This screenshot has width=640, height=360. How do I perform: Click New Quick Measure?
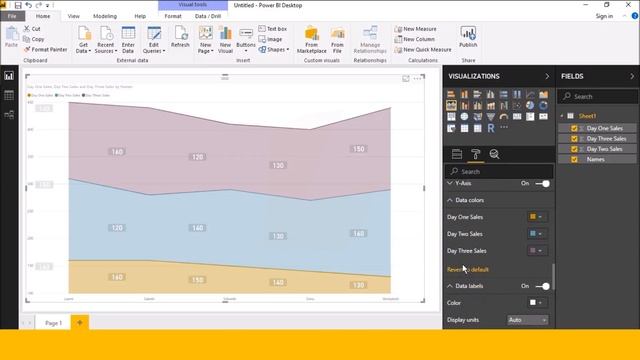click(423, 49)
